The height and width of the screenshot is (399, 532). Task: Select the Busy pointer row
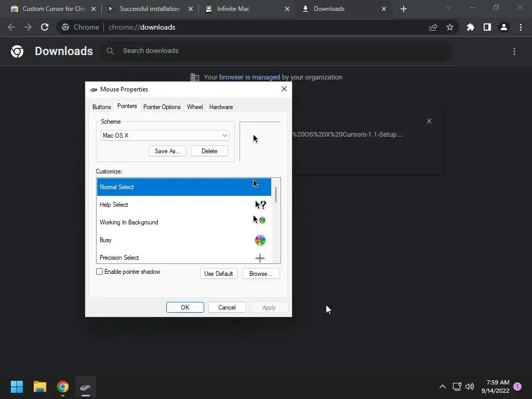tap(184, 240)
